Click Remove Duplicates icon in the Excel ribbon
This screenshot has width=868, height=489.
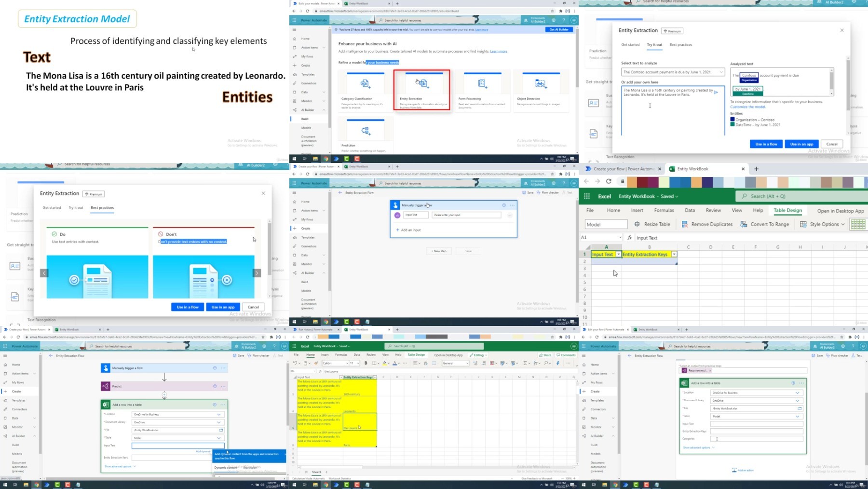coord(684,224)
